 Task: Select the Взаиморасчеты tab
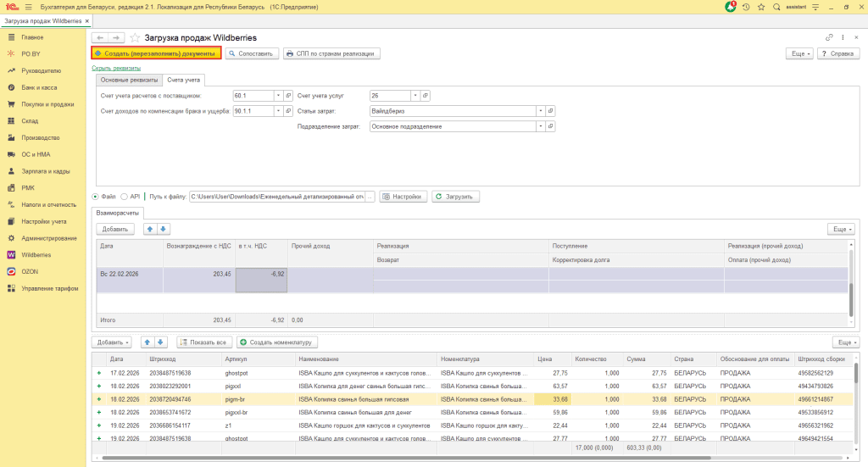click(118, 213)
